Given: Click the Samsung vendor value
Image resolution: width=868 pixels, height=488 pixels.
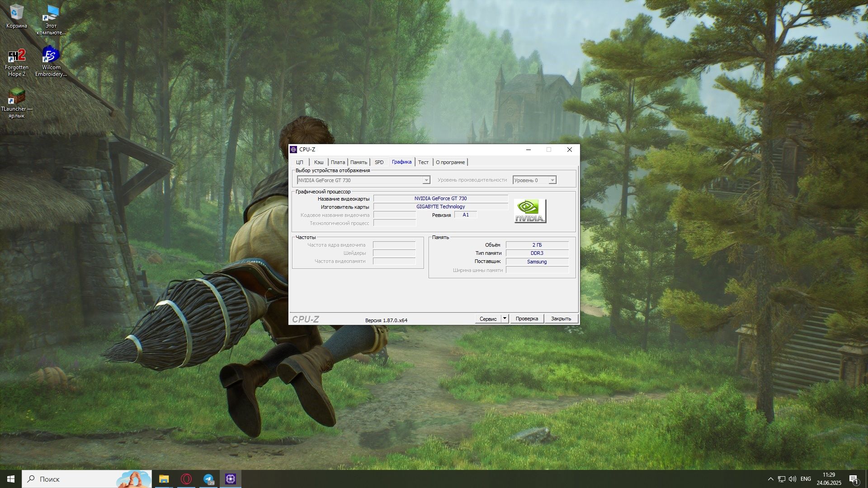Looking at the screenshot, I should 537,262.
